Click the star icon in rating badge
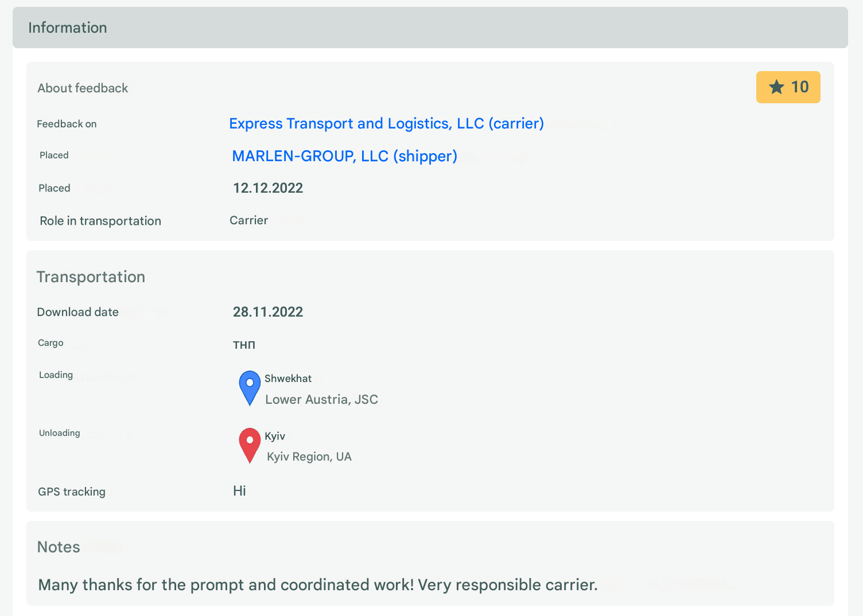This screenshot has width=863, height=616. 776,87
